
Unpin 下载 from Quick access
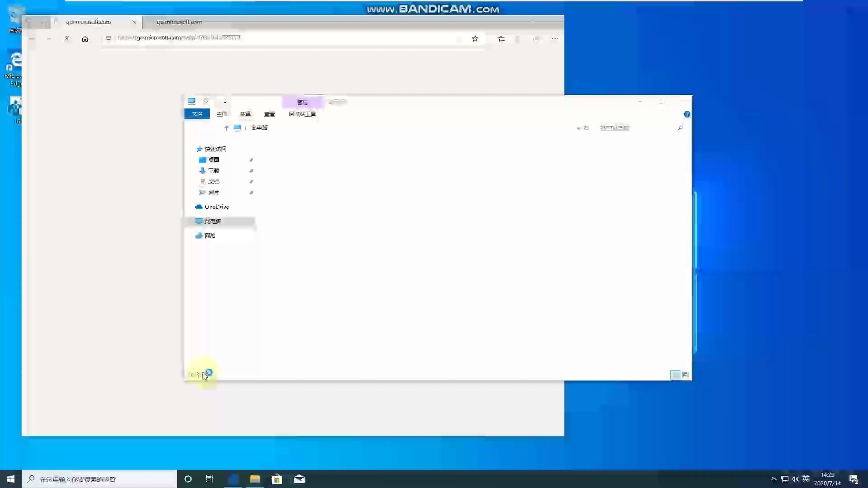[x=251, y=170]
